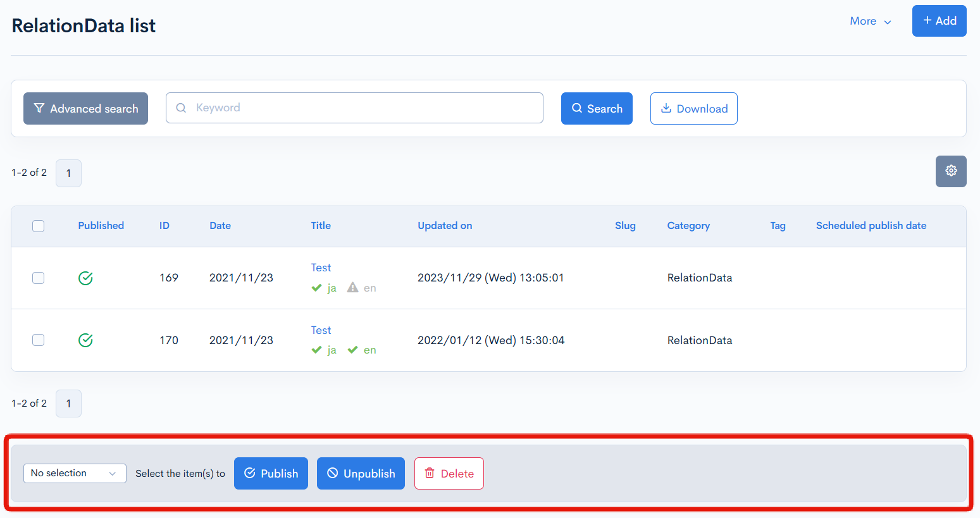Check the checkbox for item 169
980x518 pixels.
click(38, 277)
